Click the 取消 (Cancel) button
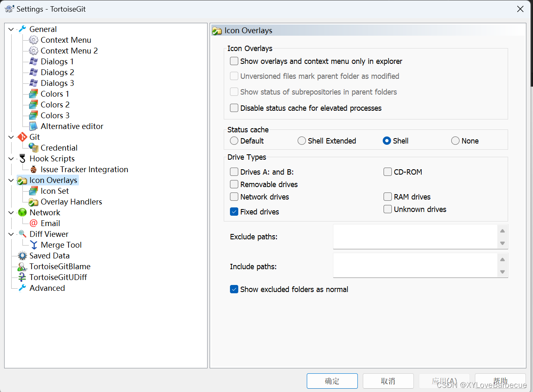Screen dimensions: 533x392 388,381
